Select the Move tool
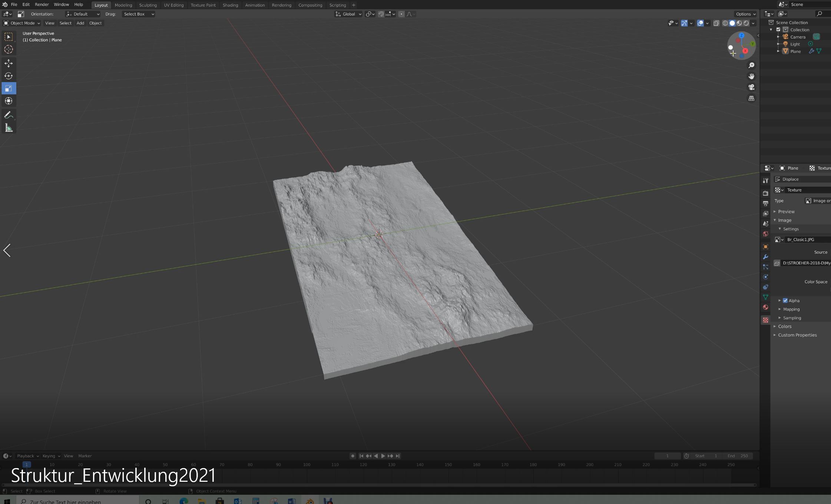This screenshot has height=504, width=831. pyautogui.click(x=9, y=63)
